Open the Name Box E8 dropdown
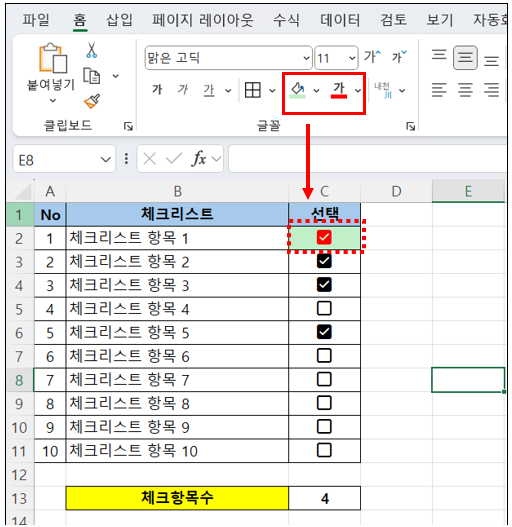 tap(106, 159)
